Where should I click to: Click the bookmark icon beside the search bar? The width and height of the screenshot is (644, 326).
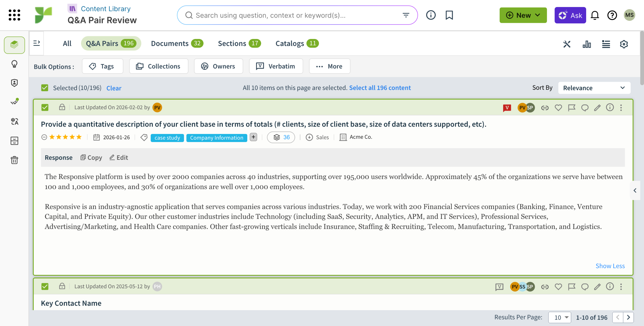coord(449,15)
